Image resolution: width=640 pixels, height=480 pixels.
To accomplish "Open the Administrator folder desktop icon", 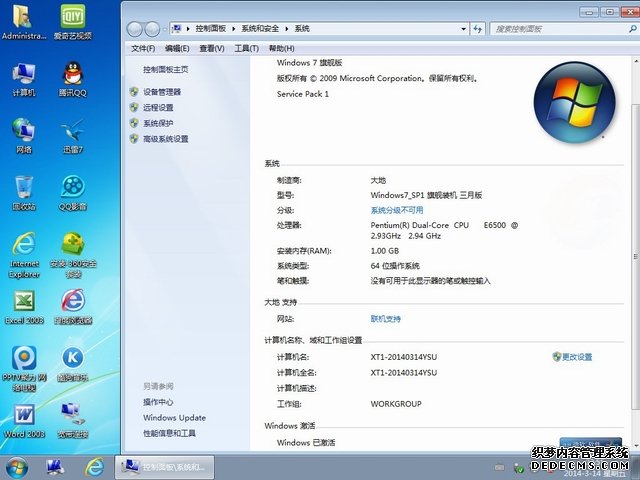I will pos(23,22).
